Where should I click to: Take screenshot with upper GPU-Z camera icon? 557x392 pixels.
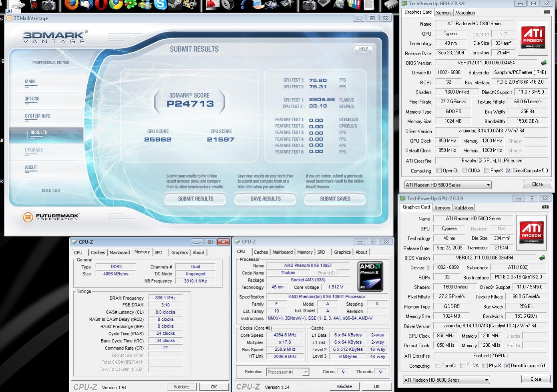pyautogui.click(x=547, y=12)
